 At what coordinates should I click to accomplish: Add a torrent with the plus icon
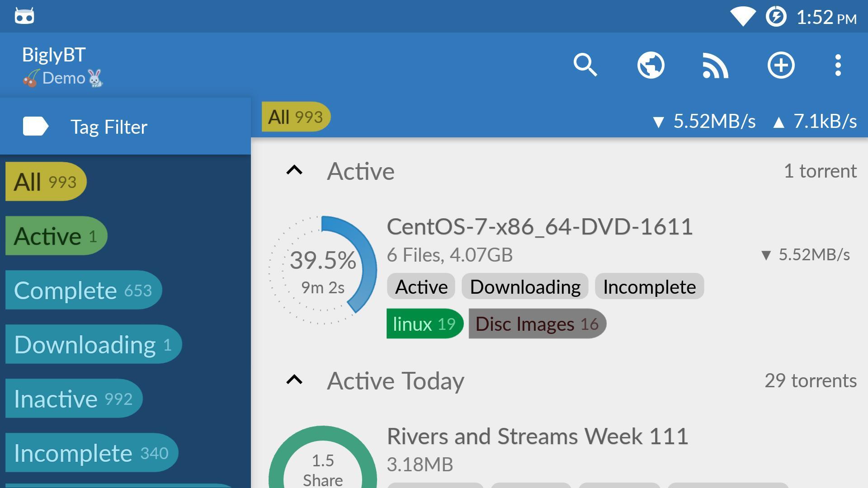point(781,65)
